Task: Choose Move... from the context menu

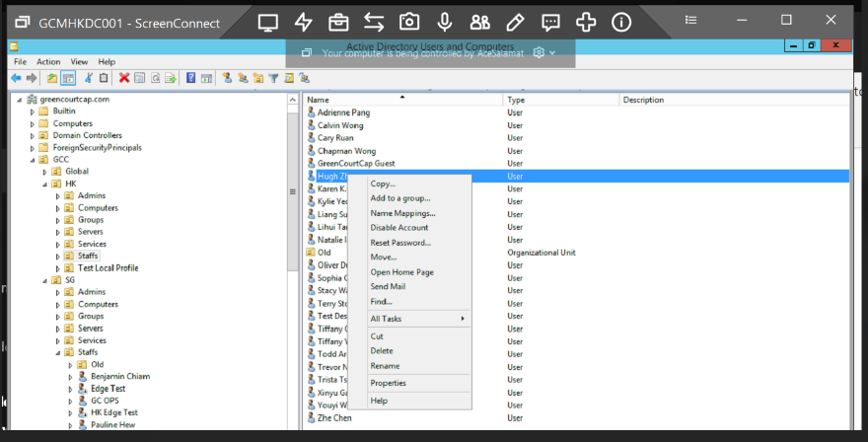Action: point(409,257)
